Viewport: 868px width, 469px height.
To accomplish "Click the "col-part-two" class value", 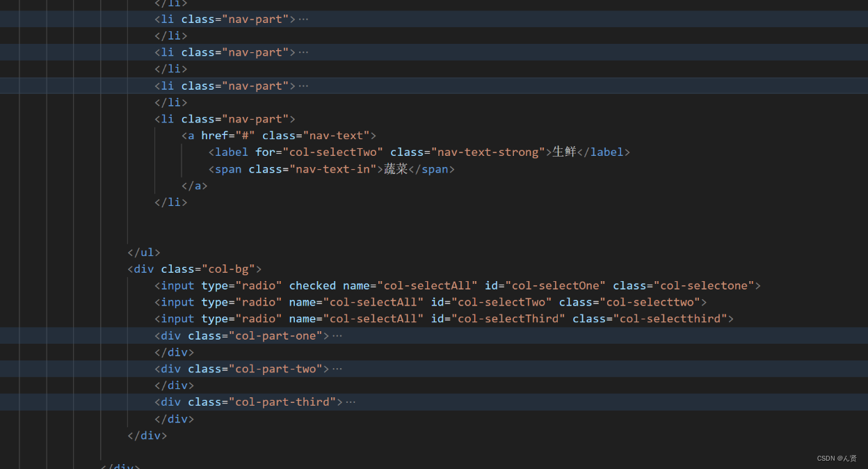I will [276, 369].
